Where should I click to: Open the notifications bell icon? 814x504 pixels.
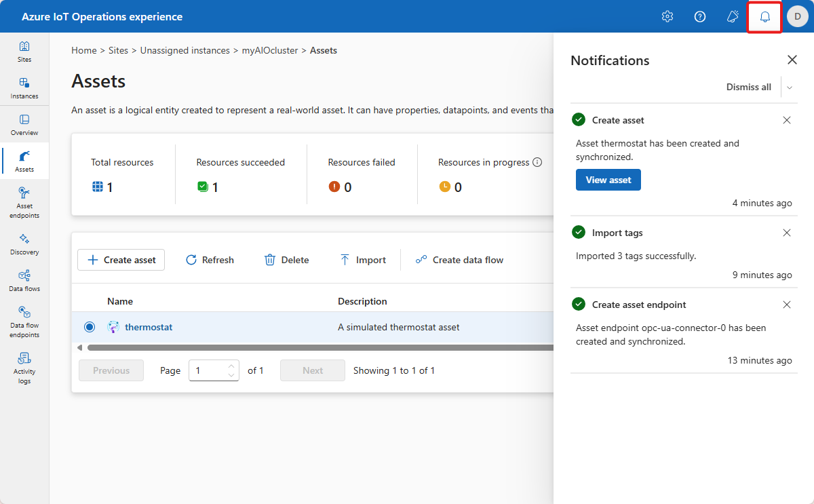point(764,17)
